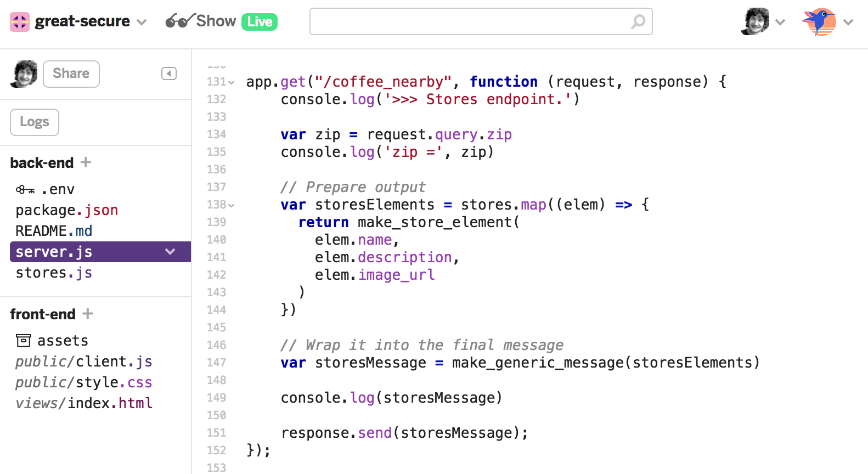Collapse the code fold at line 131
The width and height of the screenshot is (868, 474).
pos(232,82)
